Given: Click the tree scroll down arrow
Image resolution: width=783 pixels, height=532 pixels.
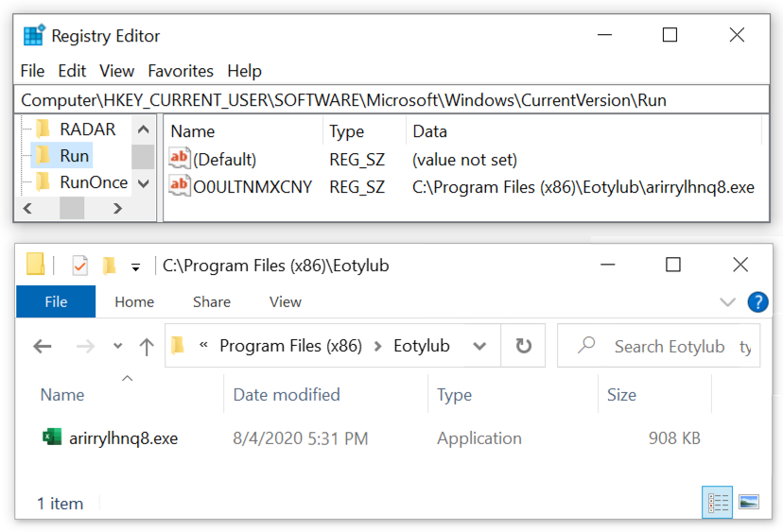Looking at the screenshot, I should click(x=144, y=183).
